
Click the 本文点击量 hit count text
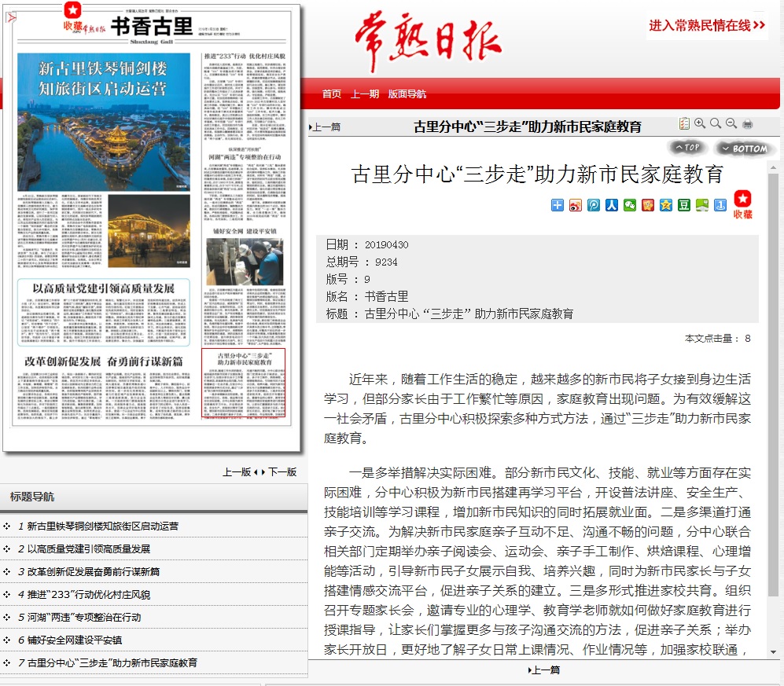point(717,339)
